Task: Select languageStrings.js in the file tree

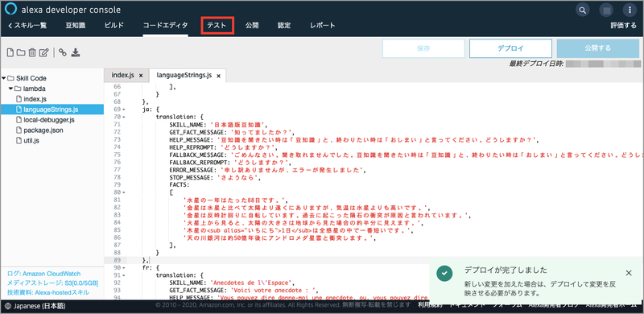Action: pyautogui.click(x=52, y=109)
